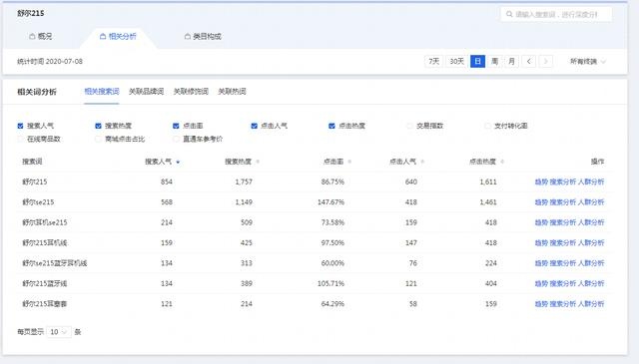
Task: Sort by the 点击热度 column arrow
Action: (502, 162)
